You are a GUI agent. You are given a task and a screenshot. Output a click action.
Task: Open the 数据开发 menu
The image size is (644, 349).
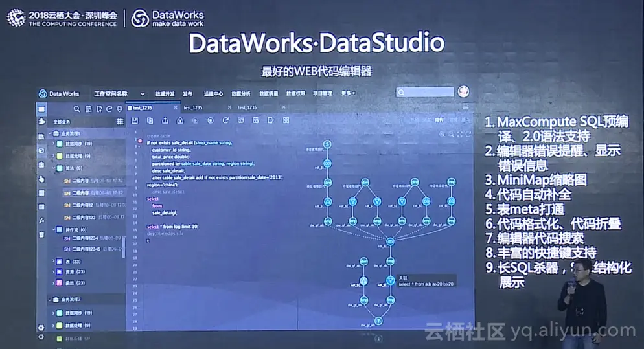[x=165, y=94]
